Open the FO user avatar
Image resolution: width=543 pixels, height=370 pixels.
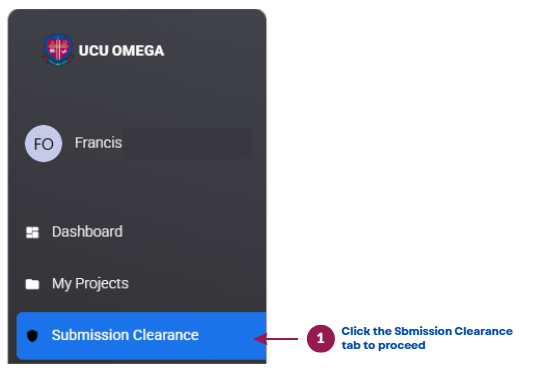click(x=43, y=143)
